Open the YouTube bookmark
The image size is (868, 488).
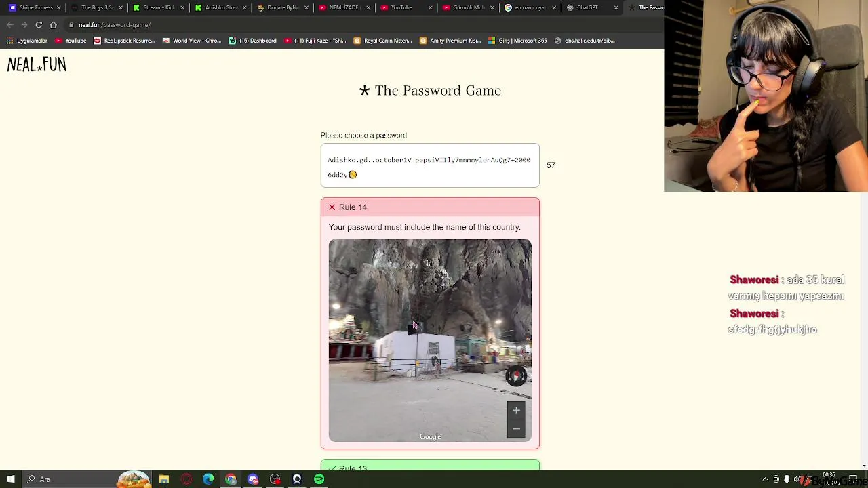click(71, 41)
